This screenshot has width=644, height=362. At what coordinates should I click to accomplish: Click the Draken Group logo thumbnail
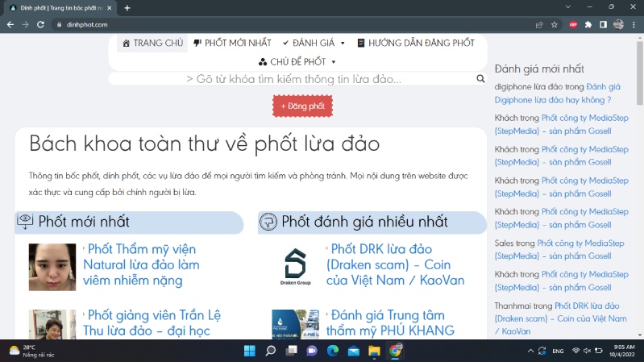tap(295, 267)
